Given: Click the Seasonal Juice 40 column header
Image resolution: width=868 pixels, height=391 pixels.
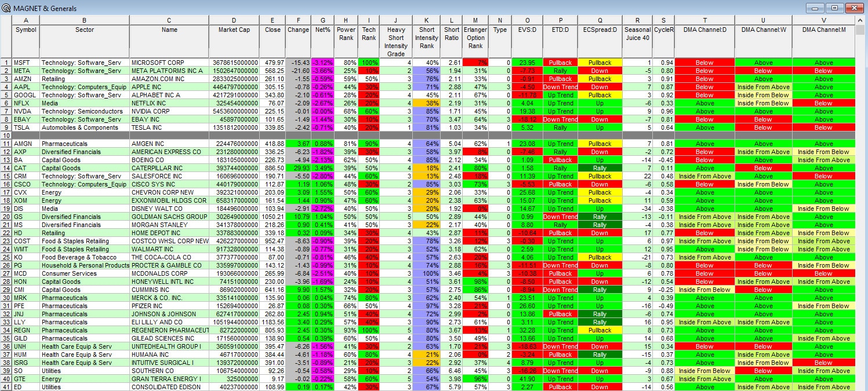Looking at the screenshot, I should [x=638, y=41].
